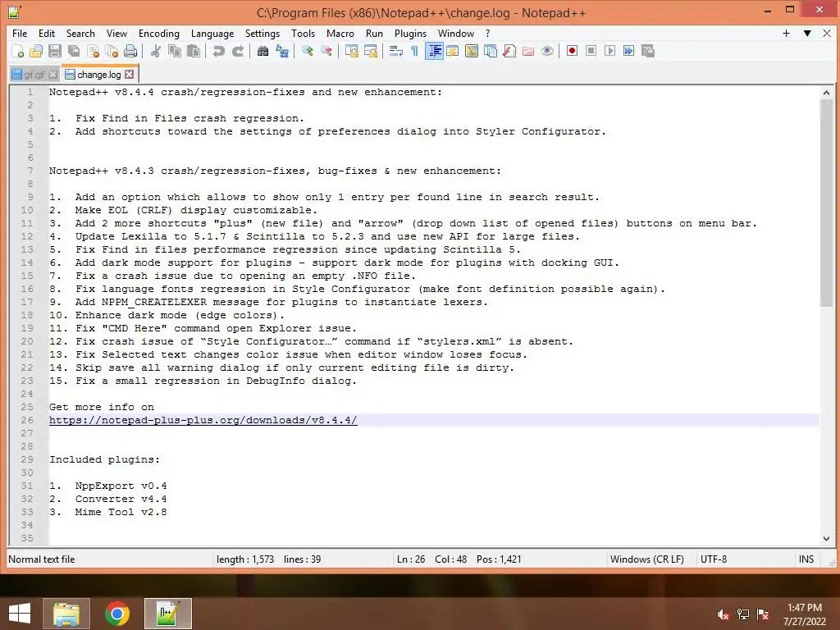Play back the recorded macro

[x=609, y=51]
